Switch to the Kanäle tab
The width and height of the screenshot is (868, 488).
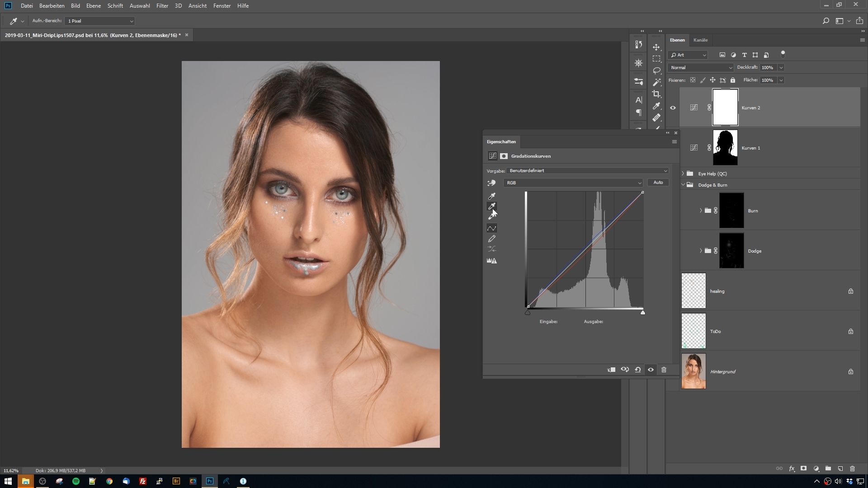pos(700,40)
